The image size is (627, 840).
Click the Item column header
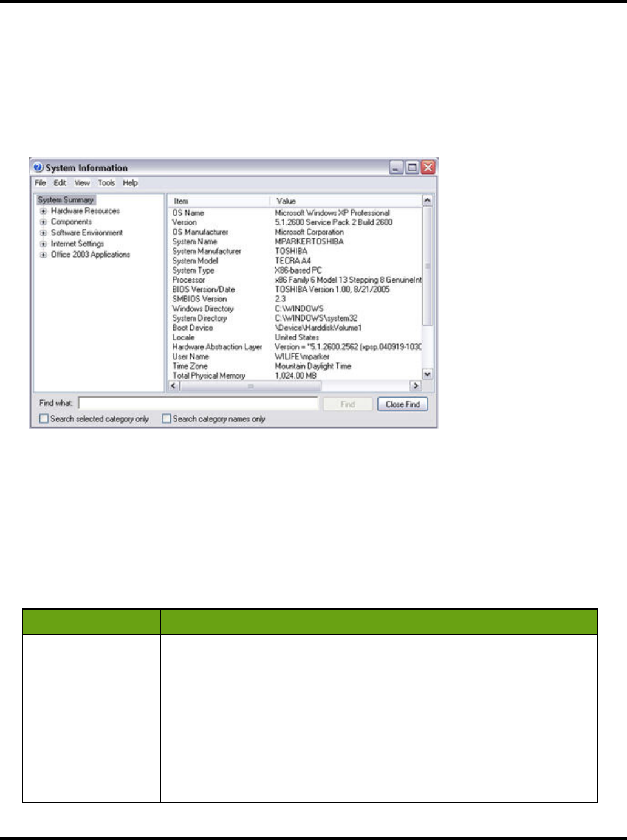click(219, 201)
